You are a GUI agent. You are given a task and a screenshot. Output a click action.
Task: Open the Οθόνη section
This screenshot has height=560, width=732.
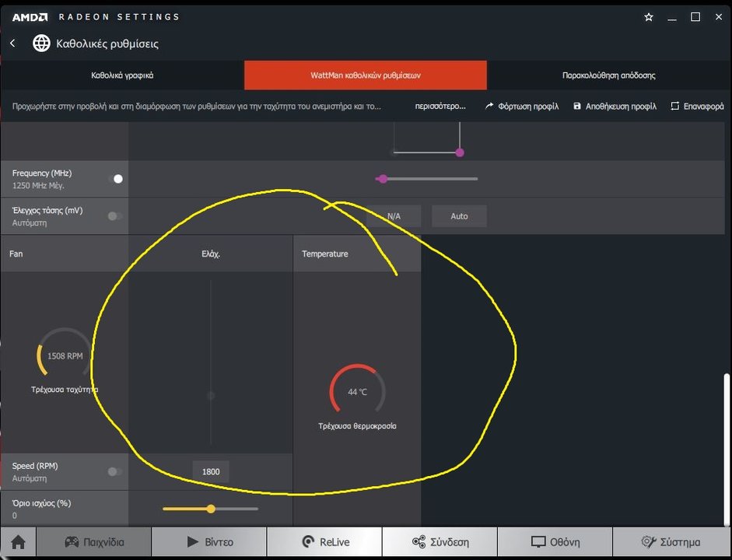tap(555, 542)
